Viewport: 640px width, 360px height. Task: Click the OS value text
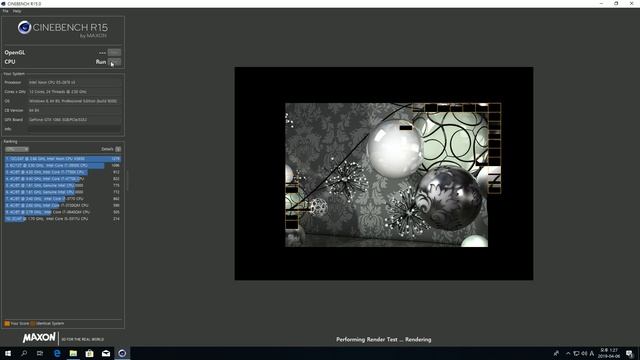[x=73, y=101]
